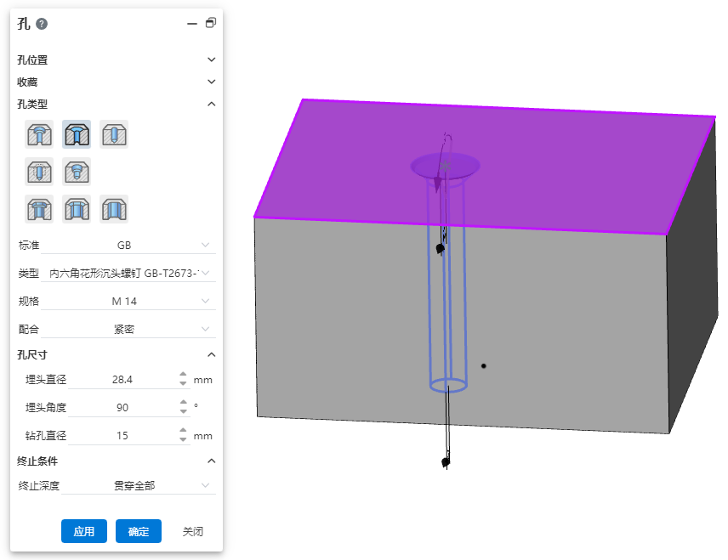The width and height of the screenshot is (728, 560).
Task: Decrease the 埋头角度 value
Action: (x=183, y=411)
